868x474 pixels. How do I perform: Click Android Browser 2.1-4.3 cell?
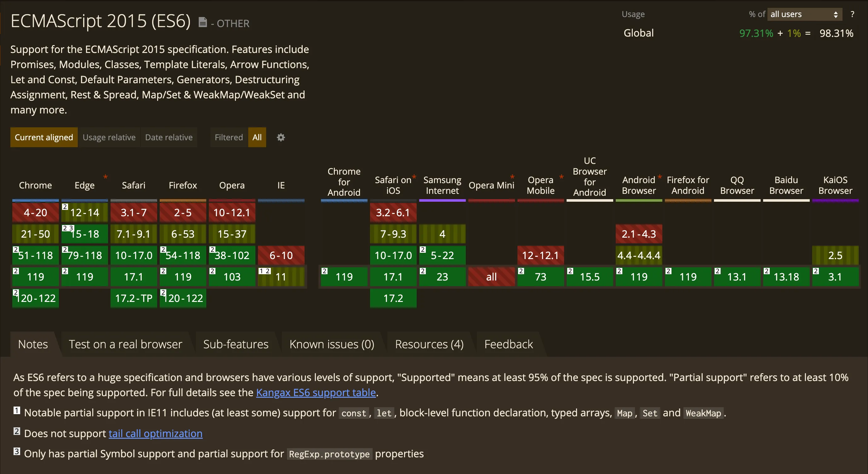639,234
